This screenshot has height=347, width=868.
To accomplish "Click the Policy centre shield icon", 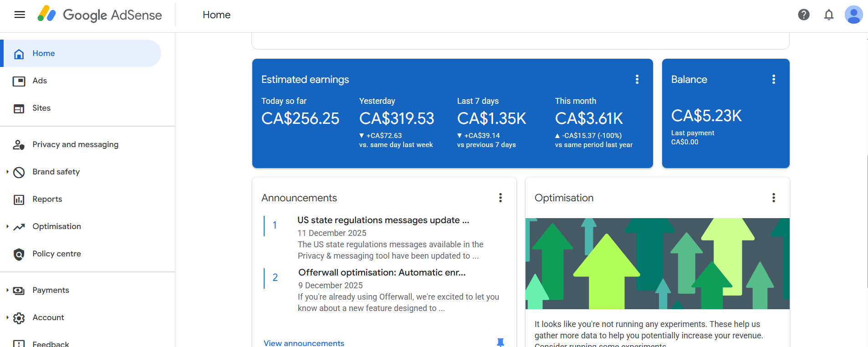I will [x=19, y=254].
